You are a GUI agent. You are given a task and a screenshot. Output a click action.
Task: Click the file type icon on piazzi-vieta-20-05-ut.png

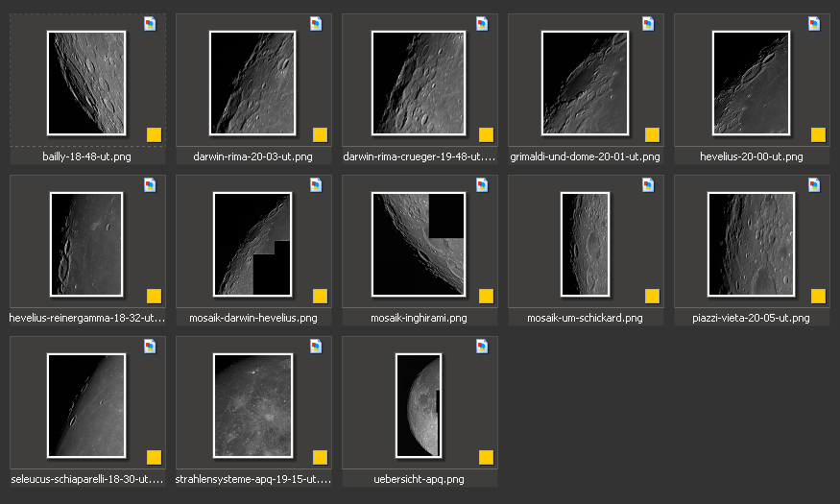point(815,185)
